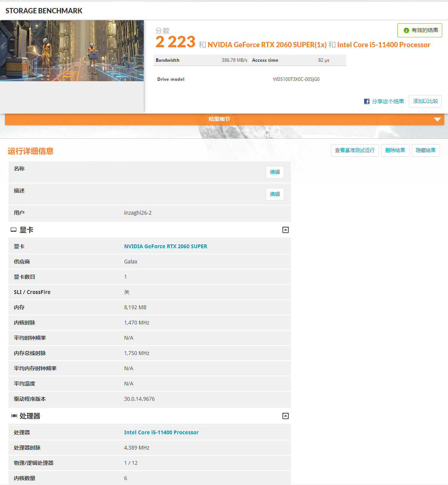
Task: Open NVIDIA GeForce RTX 2060 SUPER table link
Action: (x=165, y=246)
